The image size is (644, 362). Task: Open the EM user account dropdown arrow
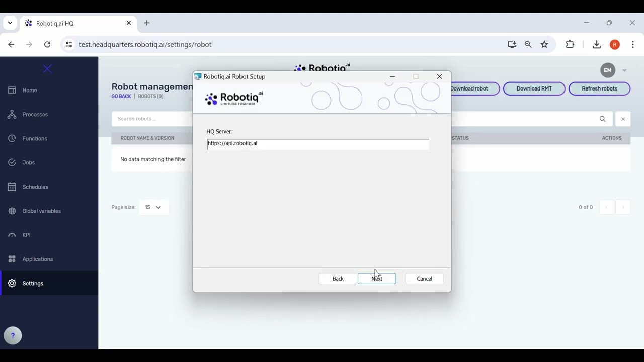tap(624, 71)
